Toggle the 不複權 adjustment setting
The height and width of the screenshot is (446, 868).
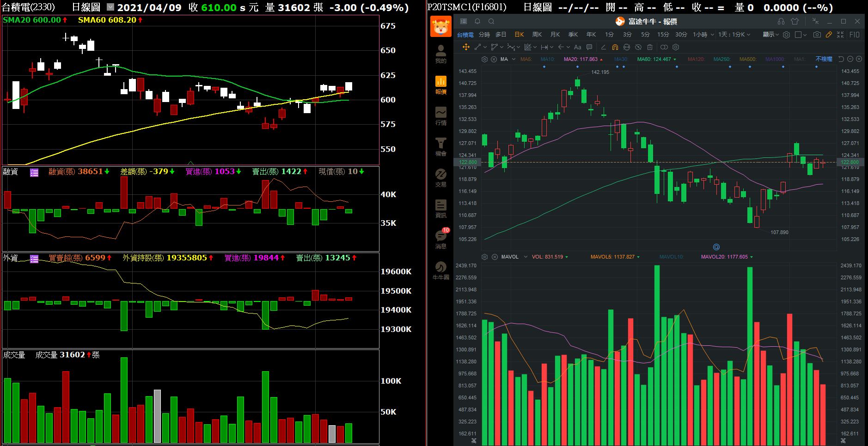tap(824, 59)
